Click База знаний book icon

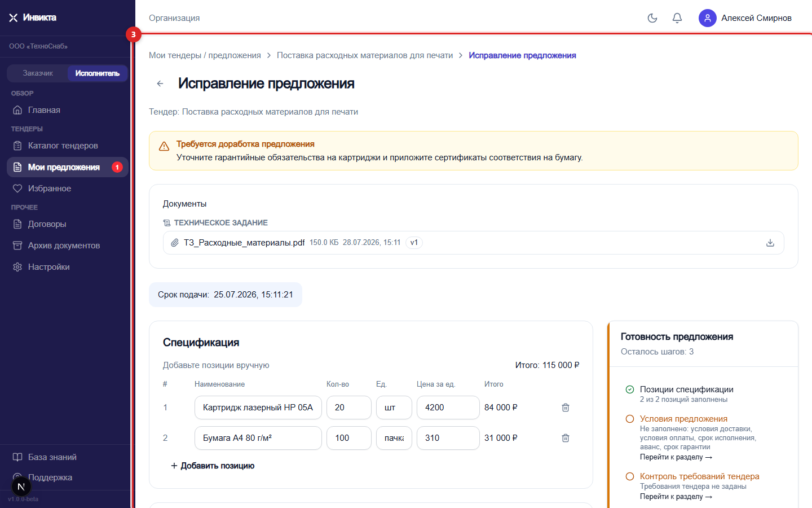pos(17,457)
